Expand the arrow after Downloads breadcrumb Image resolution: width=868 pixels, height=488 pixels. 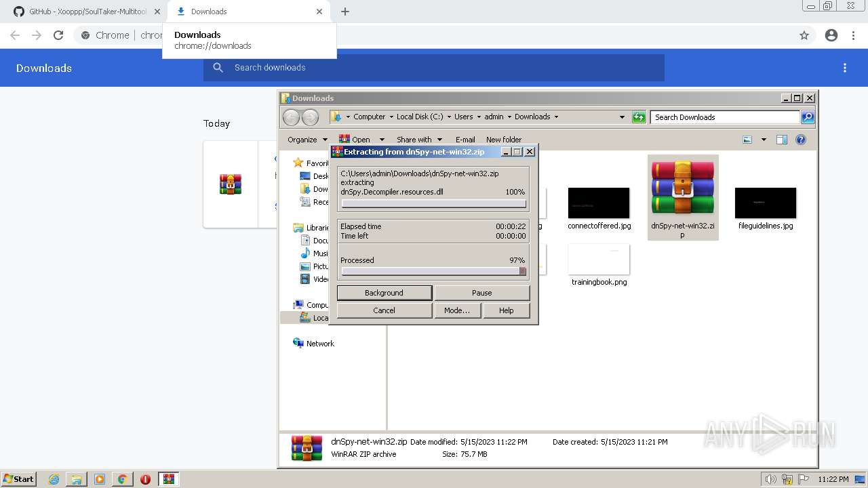tap(557, 117)
